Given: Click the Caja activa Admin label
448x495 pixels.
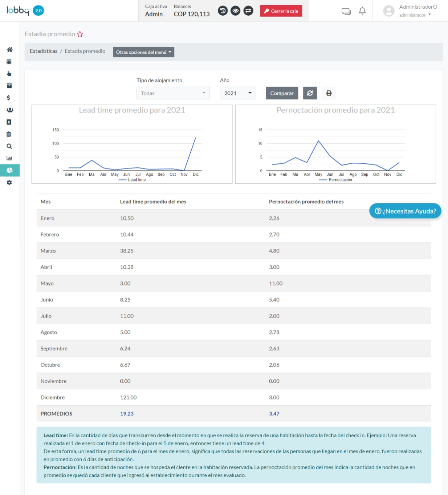Looking at the screenshot, I should [156, 11].
